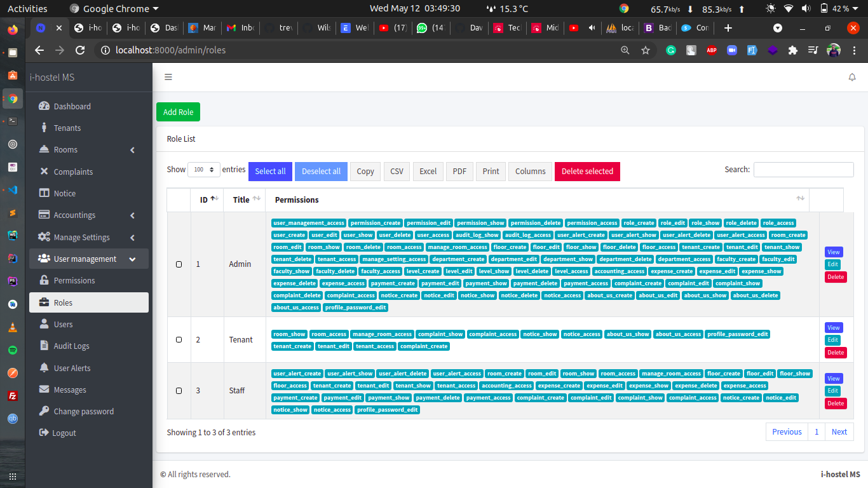Export the table with the Excel button
The width and height of the screenshot is (868, 488).
click(x=428, y=171)
